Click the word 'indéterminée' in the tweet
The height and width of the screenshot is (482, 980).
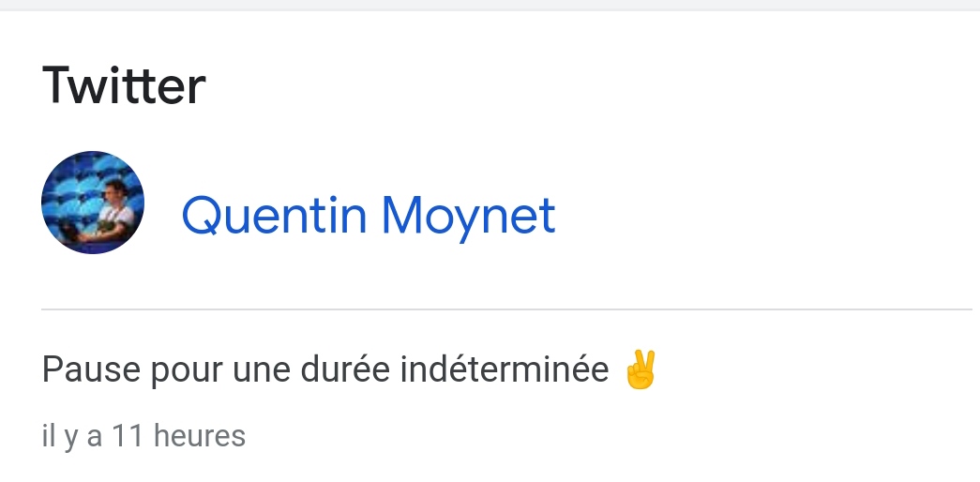[x=504, y=371]
